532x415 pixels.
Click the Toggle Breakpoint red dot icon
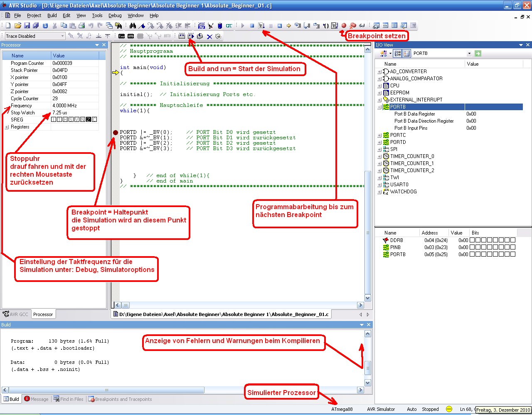click(344, 26)
